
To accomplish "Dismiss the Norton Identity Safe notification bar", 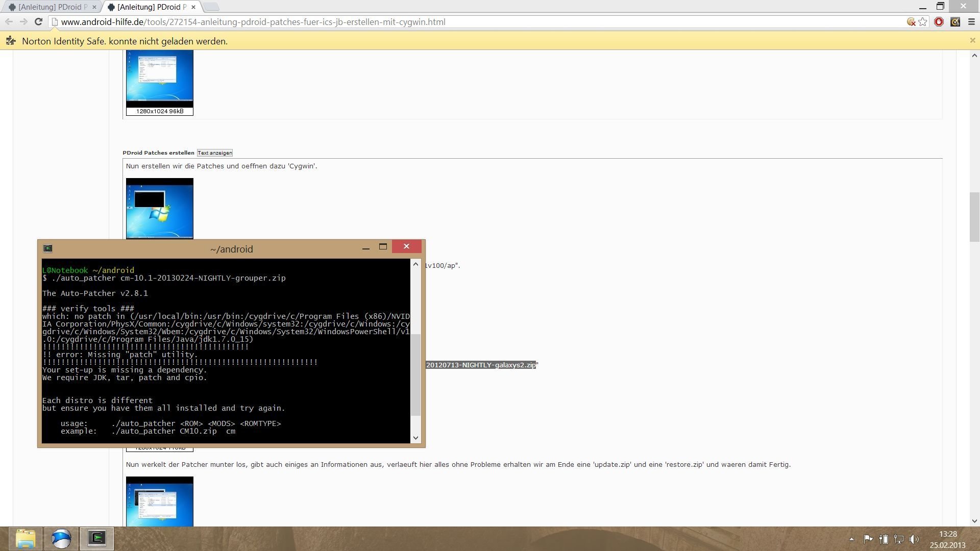I will click(972, 40).
